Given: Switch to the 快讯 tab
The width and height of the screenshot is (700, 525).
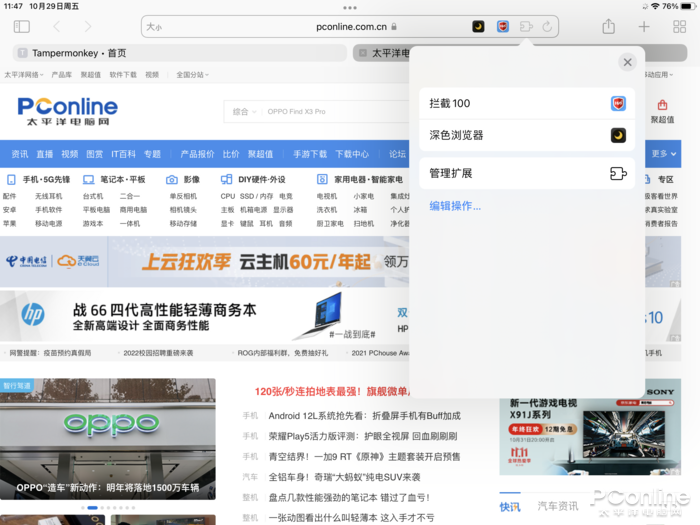Looking at the screenshot, I should [x=510, y=507].
